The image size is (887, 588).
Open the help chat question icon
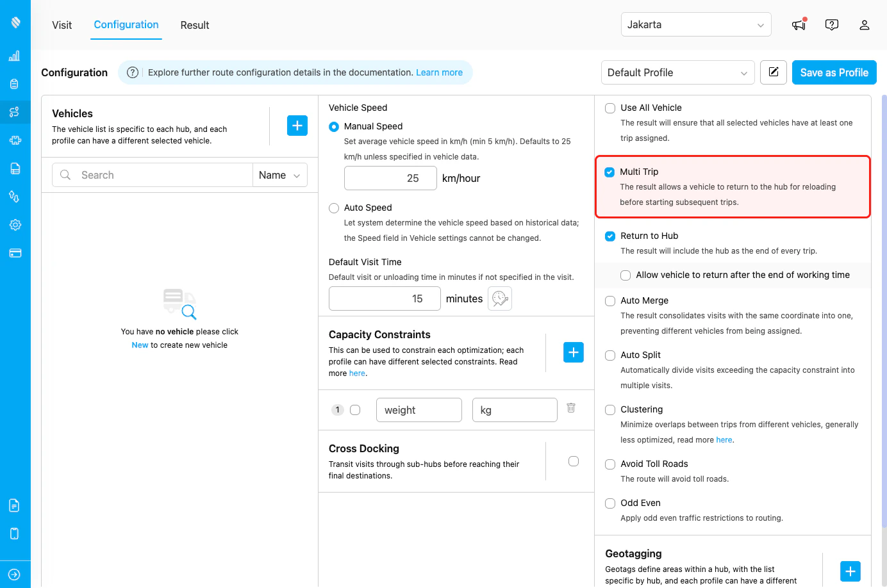coord(832,25)
